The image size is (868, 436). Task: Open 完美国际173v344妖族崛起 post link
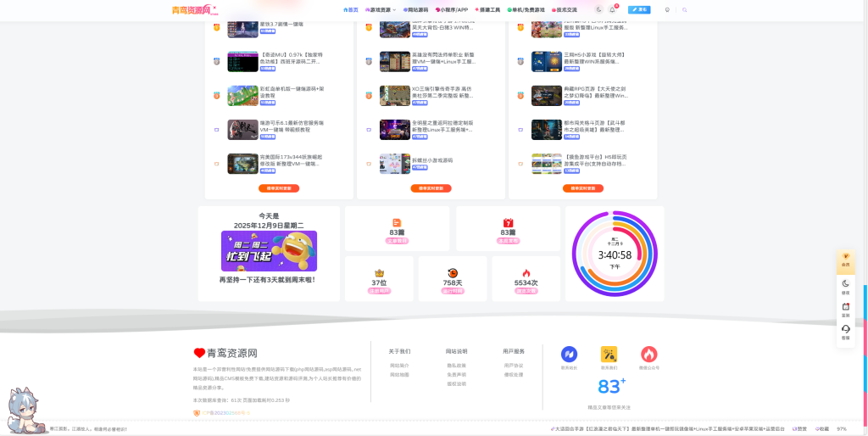coord(292,160)
